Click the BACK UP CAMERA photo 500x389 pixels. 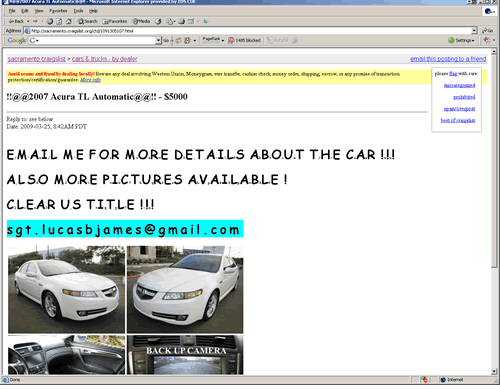[x=185, y=355]
